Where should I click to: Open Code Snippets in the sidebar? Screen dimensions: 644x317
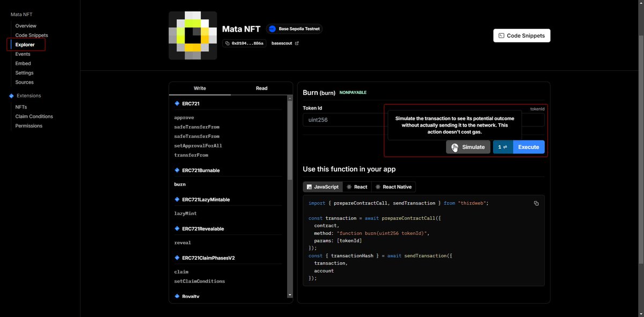(x=32, y=35)
